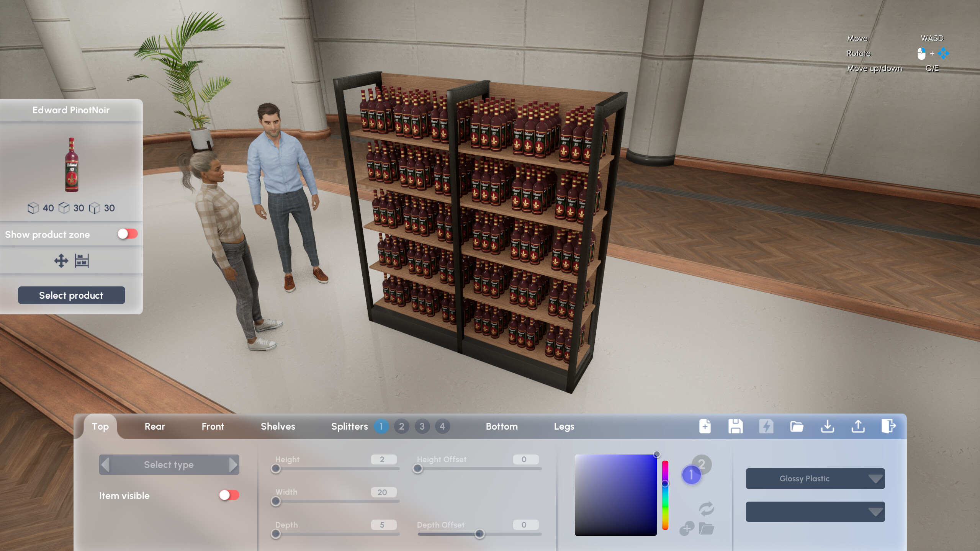Export the shelf via the upload icon
The height and width of the screenshot is (551, 980).
click(858, 426)
